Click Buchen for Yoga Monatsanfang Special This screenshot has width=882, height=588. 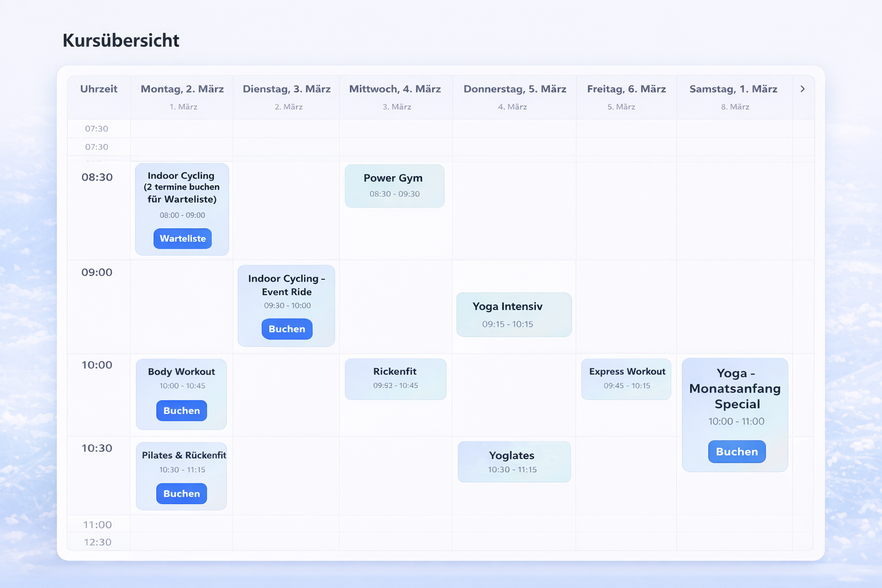[x=737, y=452]
